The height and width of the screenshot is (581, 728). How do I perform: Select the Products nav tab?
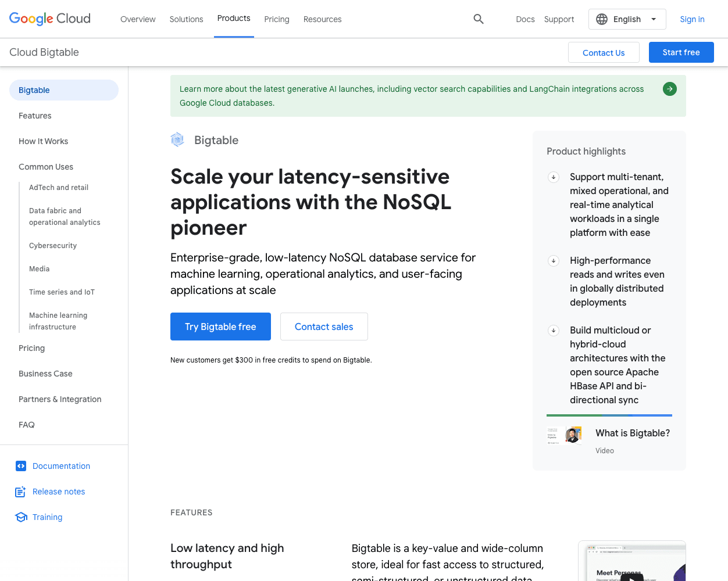(x=234, y=19)
